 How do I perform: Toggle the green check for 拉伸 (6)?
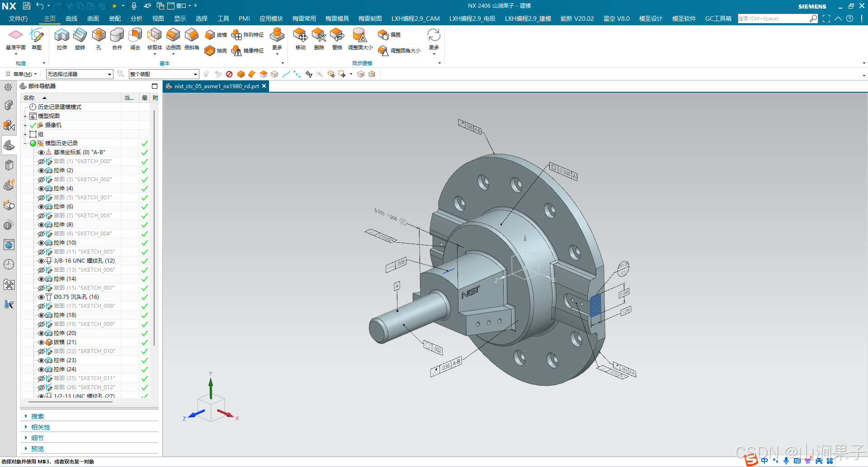(x=145, y=207)
